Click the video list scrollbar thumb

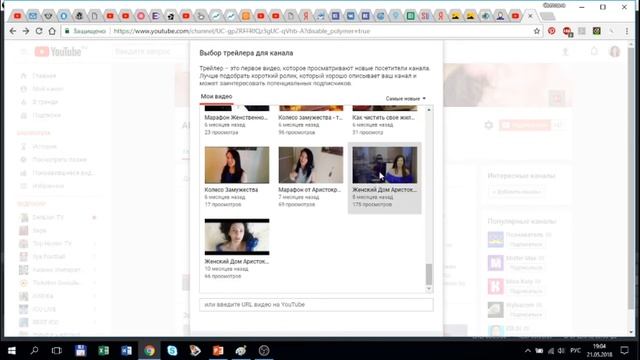(x=429, y=274)
